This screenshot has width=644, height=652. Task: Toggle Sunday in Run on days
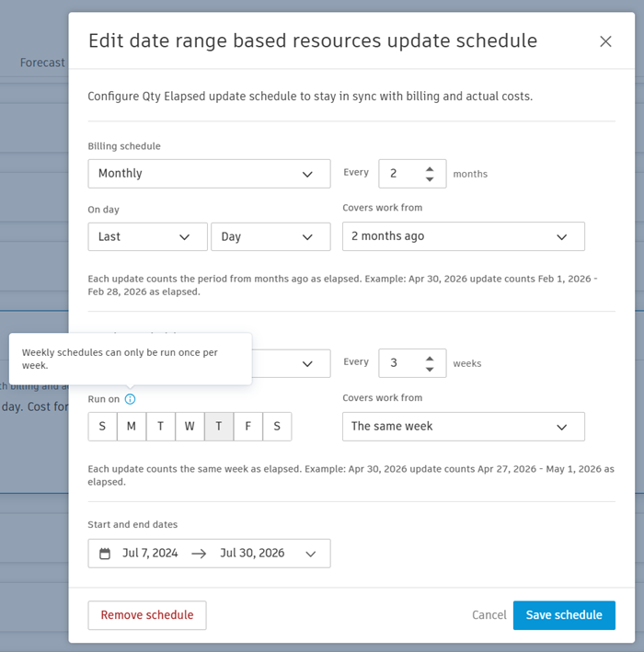click(x=102, y=427)
